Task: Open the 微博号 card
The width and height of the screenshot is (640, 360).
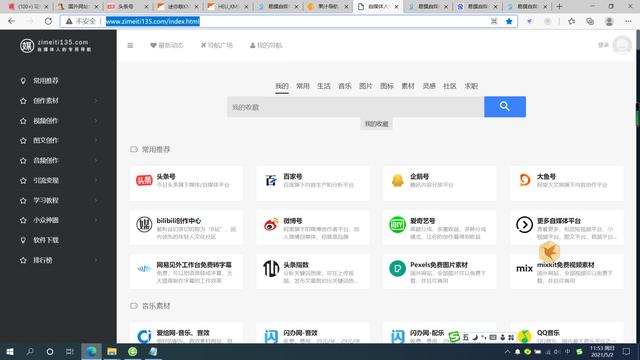Action: tap(313, 227)
